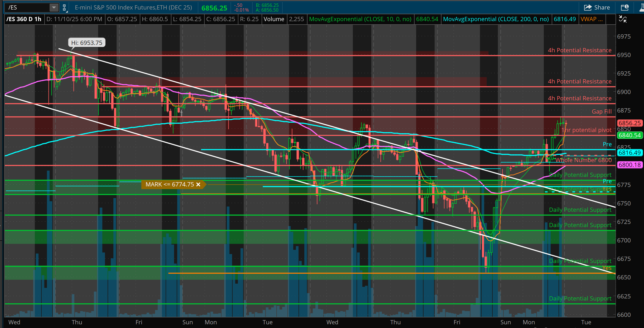Click the magenta 6800.18 axis tag
The width and height of the screenshot is (644, 328).
(629, 165)
